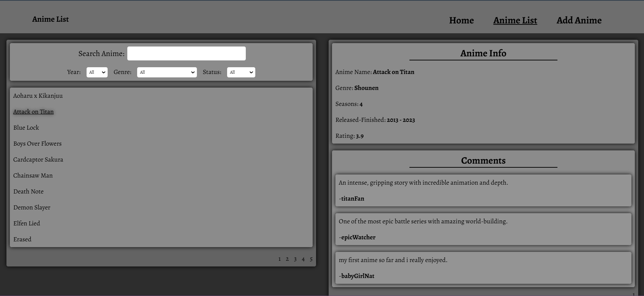
Task: Open the Home navigation link
Action: tap(461, 20)
